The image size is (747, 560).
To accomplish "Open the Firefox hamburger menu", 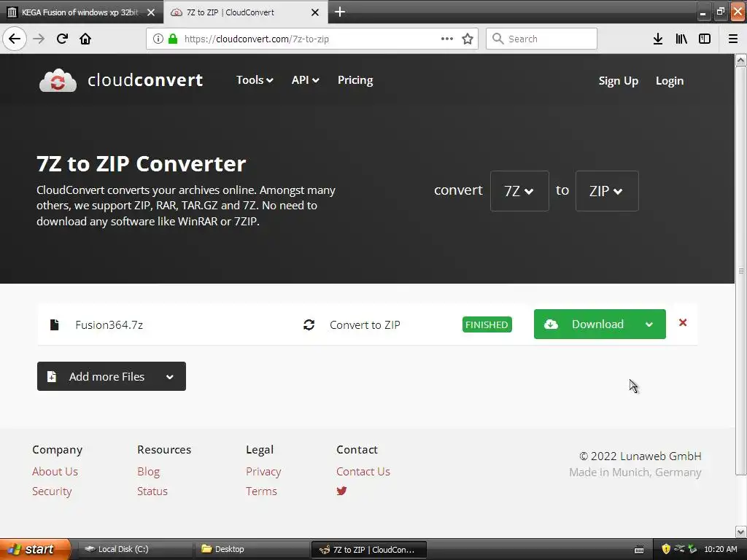I will (733, 39).
